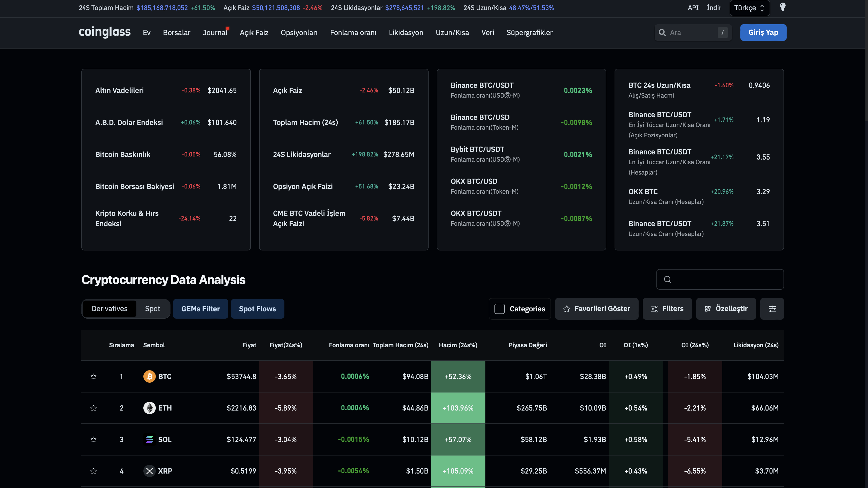Image resolution: width=868 pixels, height=488 pixels.
Task: Click magnifier icon in table search box
Action: coord(668,280)
